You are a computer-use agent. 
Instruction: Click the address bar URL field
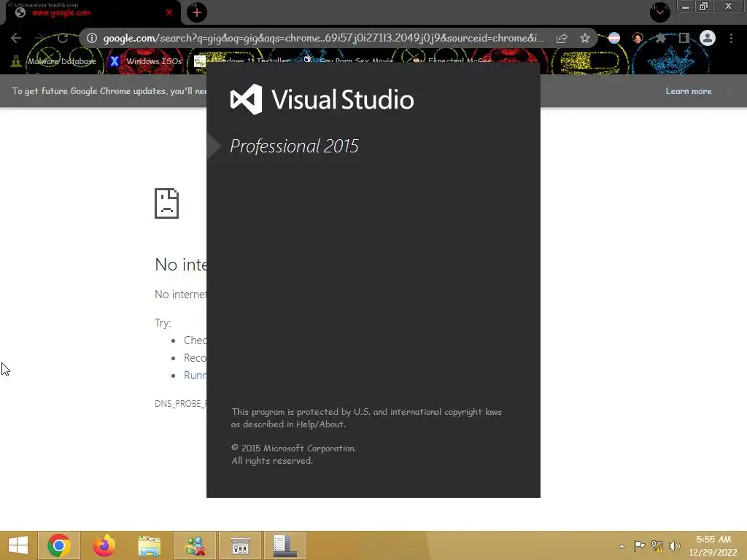tap(323, 38)
